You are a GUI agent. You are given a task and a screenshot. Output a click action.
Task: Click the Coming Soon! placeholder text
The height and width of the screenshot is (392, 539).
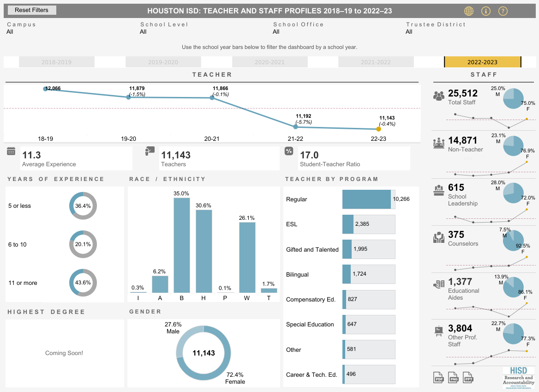pyautogui.click(x=64, y=353)
